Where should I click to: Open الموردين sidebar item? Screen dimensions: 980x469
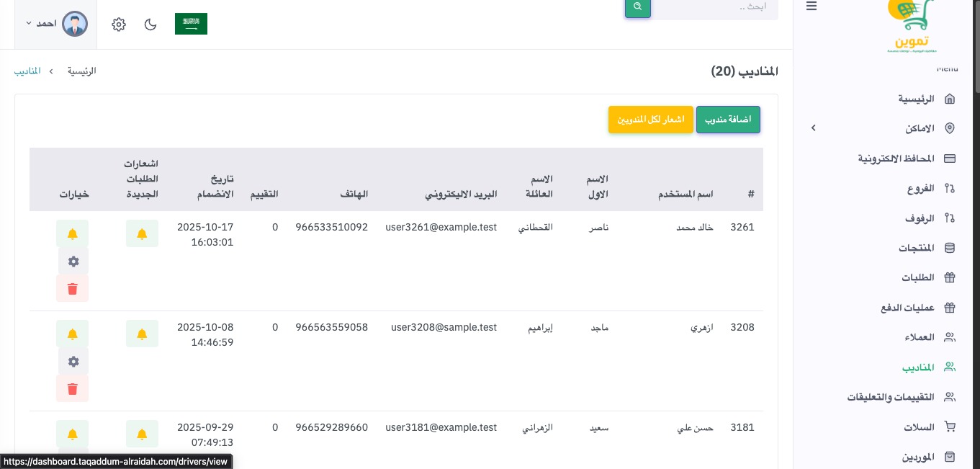pyautogui.click(x=918, y=457)
